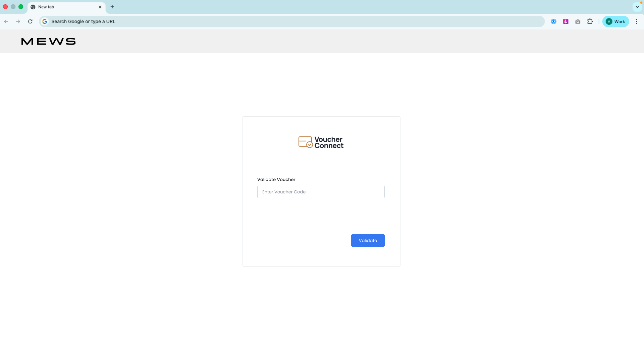The height and width of the screenshot is (362, 644).
Task: Click the green macOS fullscreen button
Action: (21, 7)
